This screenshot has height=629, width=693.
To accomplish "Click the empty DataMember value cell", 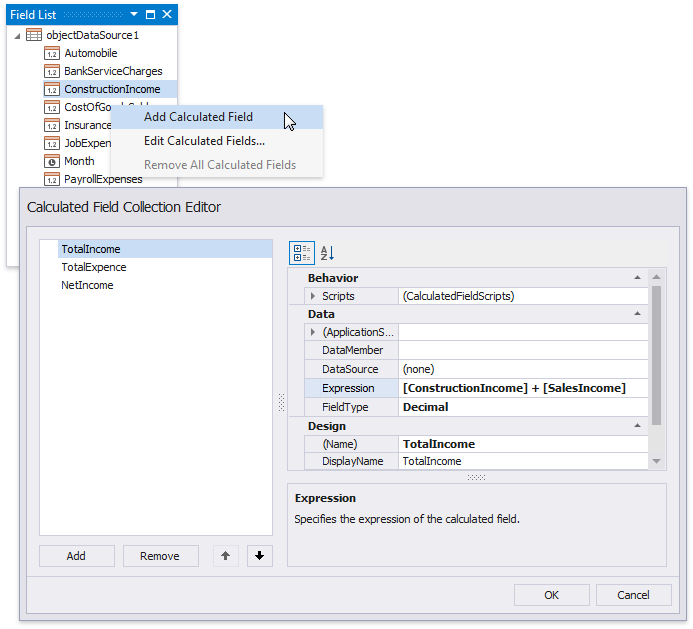I will (523, 350).
